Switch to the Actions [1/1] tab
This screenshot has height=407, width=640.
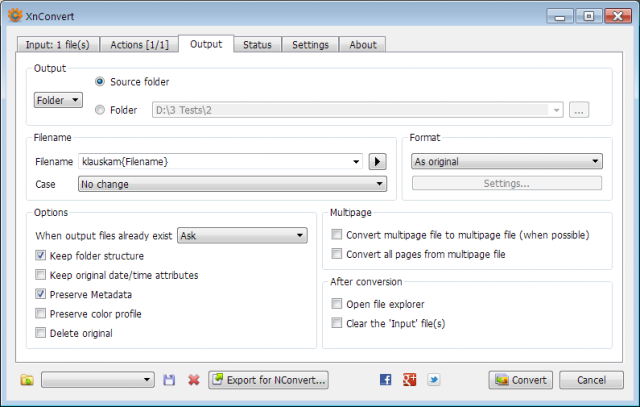pyautogui.click(x=139, y=44)
